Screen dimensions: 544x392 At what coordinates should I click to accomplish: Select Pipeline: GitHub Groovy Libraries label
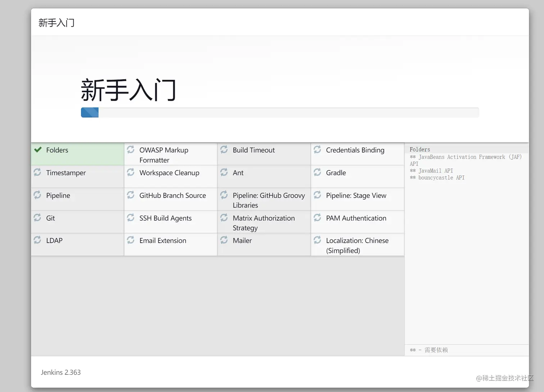pos(269,200)
